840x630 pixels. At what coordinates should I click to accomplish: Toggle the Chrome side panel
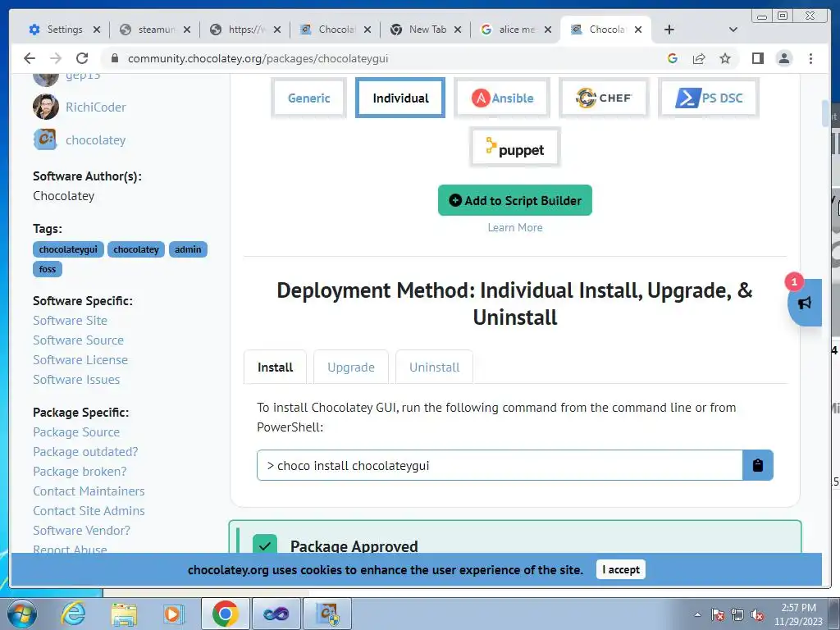pyautogui.click(x=757, y=58)
